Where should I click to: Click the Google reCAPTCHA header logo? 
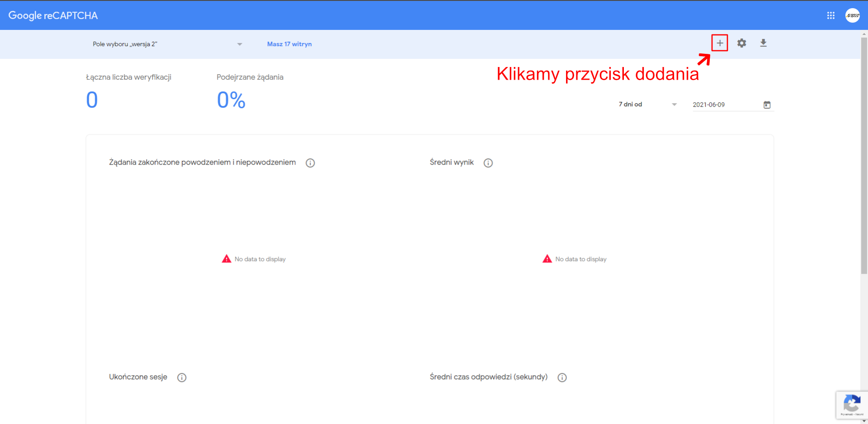tap(53, 15)
